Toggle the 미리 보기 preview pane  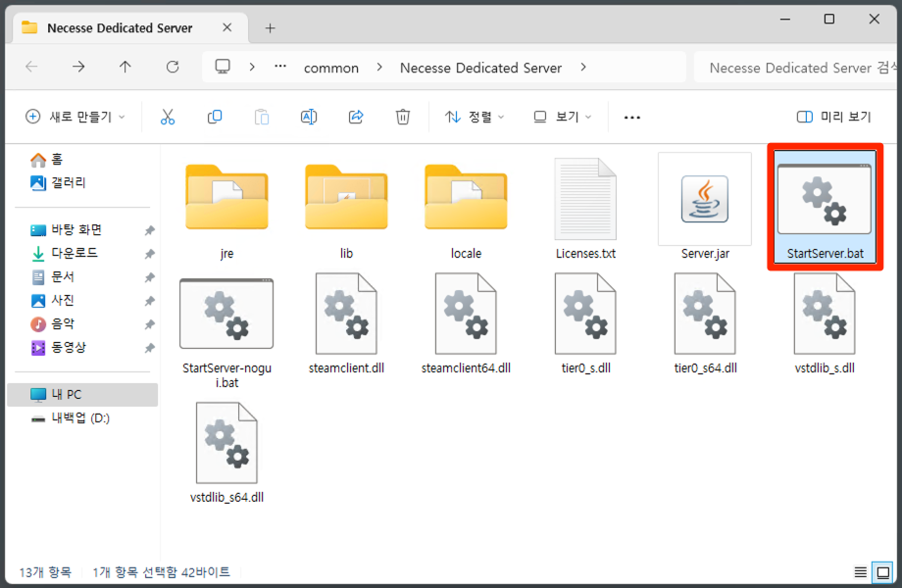click(833, 117)
